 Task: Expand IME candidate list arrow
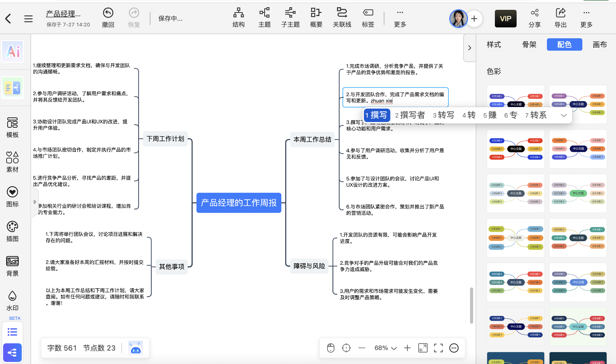click(x=564, y=115)
